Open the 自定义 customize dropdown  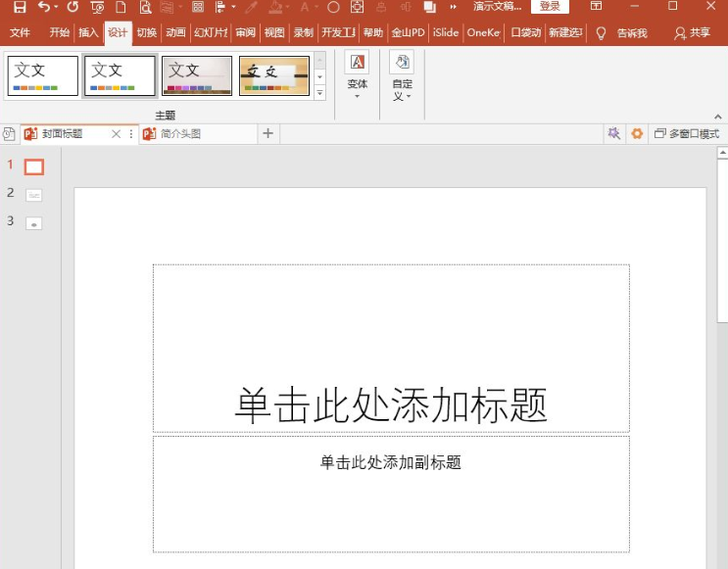pos(402,75)
